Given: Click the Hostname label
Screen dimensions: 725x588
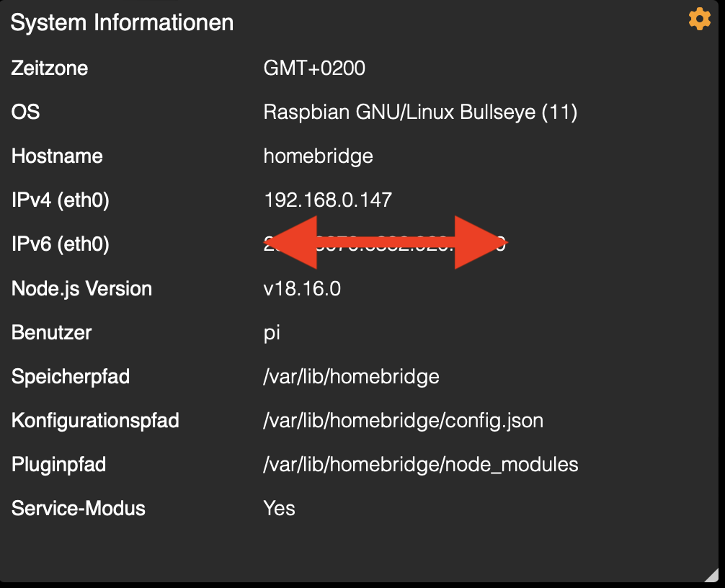Looking at the screenshot, I should [x=57, y=156].
